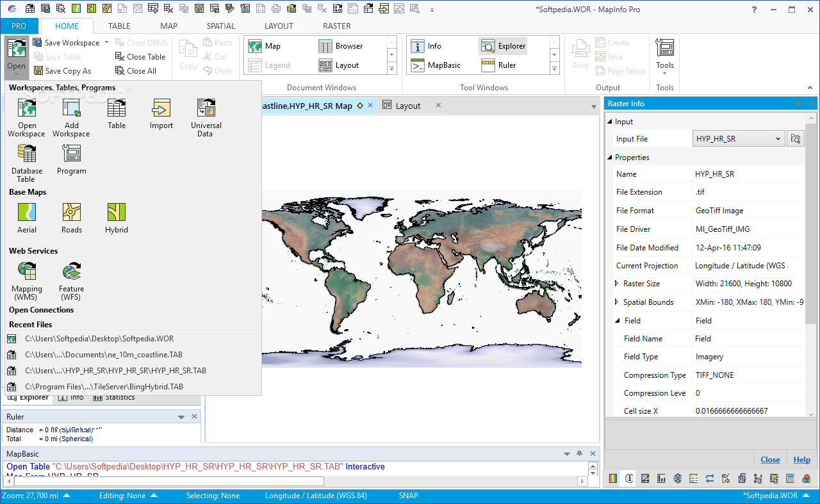Toggle SNAP mode in status bar

(408, 496)
